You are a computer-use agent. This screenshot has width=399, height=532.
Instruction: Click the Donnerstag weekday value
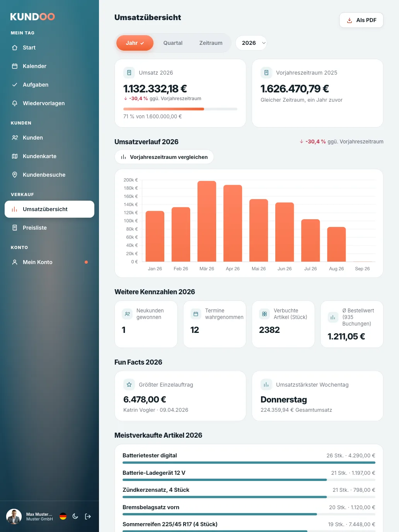click(x=284, y=399)
